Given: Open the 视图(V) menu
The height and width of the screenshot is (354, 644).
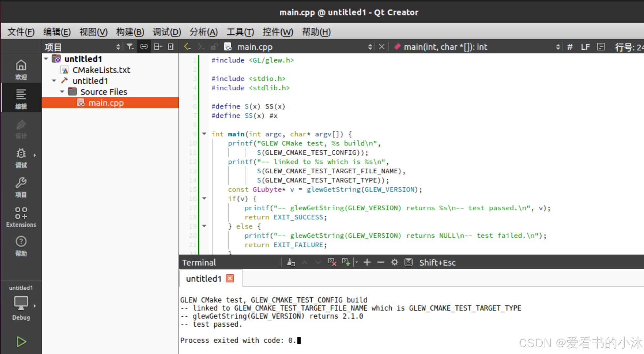Looking at the screenshot, I should [x=94, y=32].
